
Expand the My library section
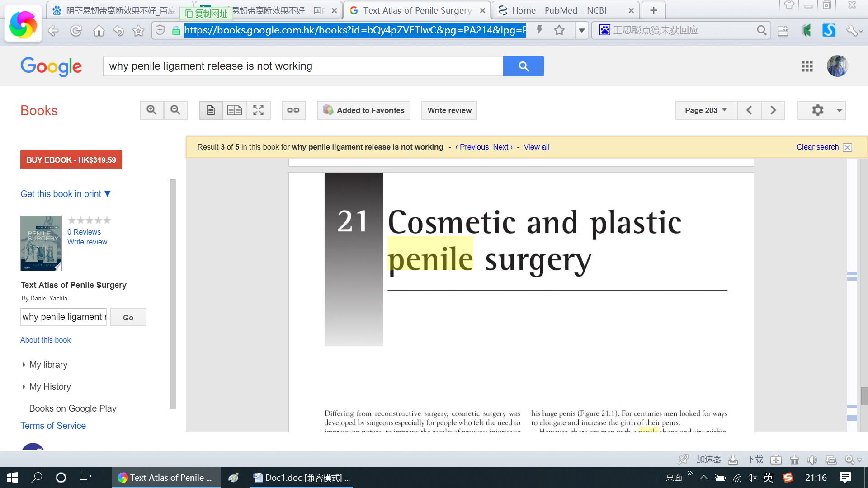(x=44, y=365)
